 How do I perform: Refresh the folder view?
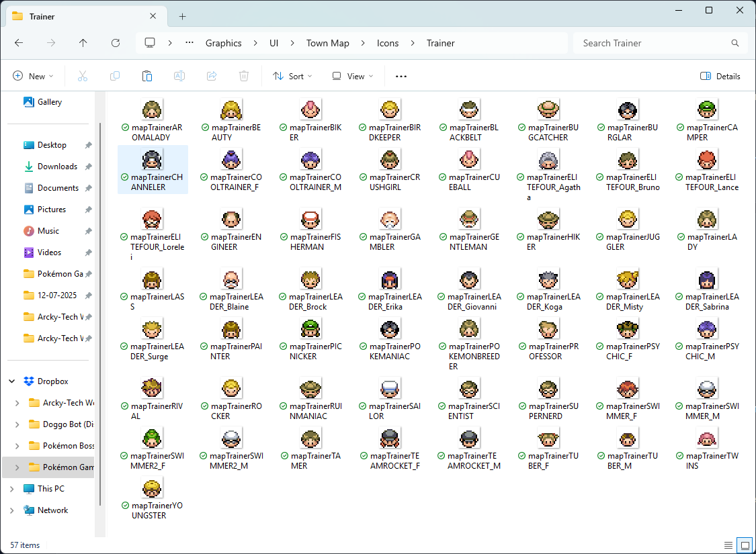tap(115, 43)
